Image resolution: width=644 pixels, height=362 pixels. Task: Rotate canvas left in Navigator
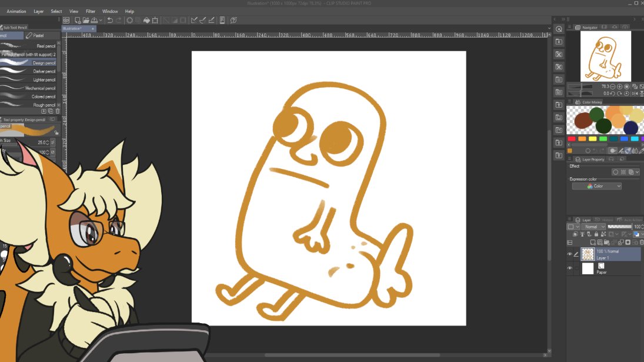612,94
